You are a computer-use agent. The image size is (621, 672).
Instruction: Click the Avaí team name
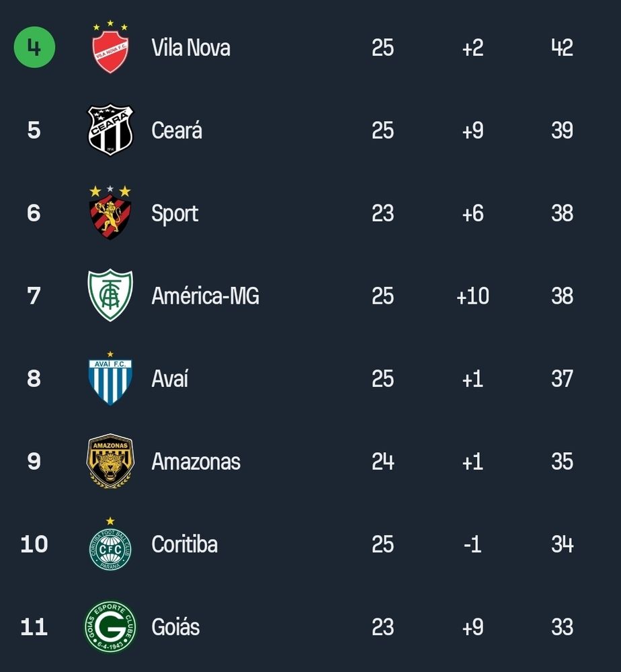(170, 378)
